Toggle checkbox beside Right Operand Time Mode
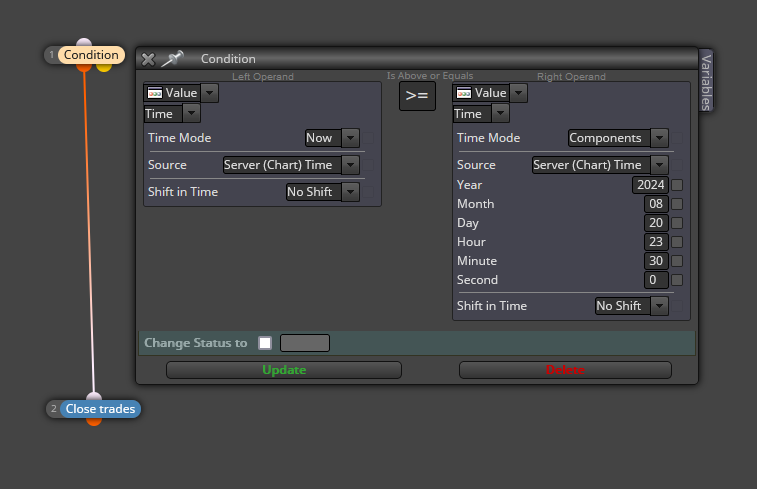Image resolution: width=757 pixels, height=489 pixels. [x=677, y=138]
